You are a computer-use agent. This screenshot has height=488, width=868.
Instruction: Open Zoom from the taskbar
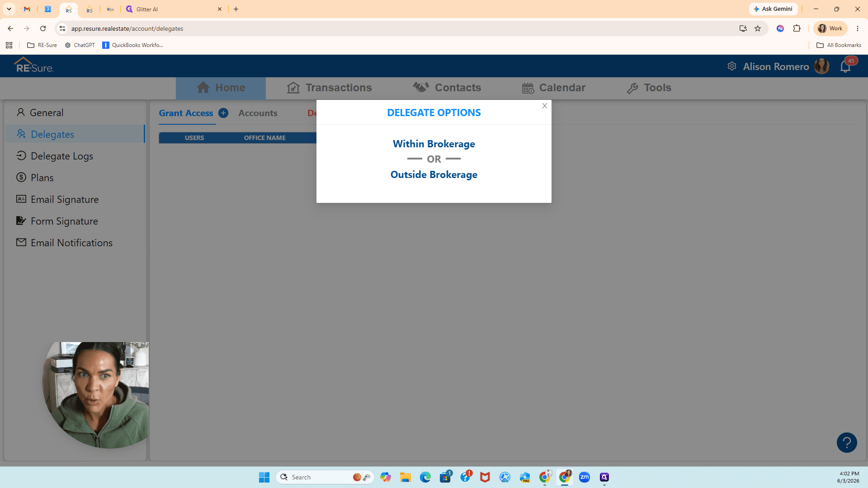[x=584, y=477]
